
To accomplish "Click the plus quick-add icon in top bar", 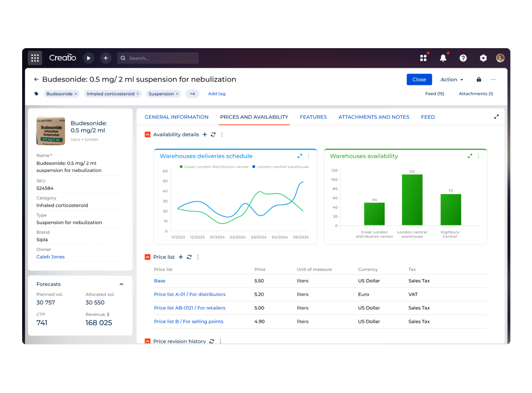I will tap(106, 58).
